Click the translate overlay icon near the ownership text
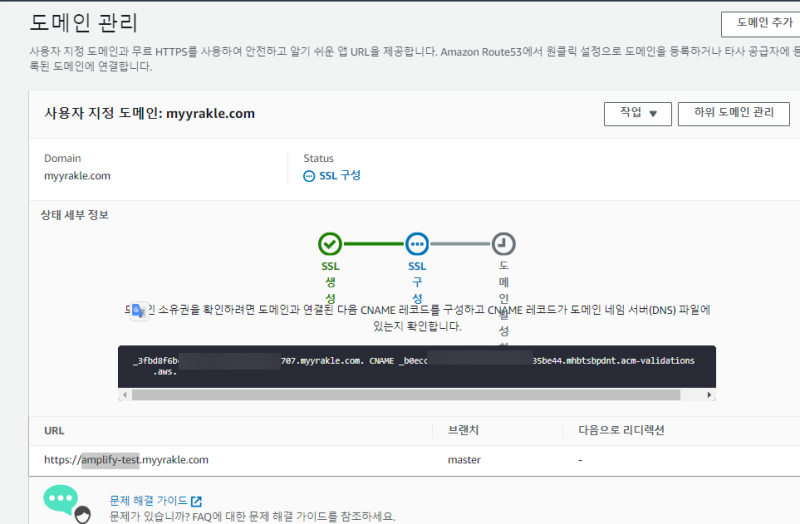This screenshot has height=524, width=800. click(x=138, y=310)
